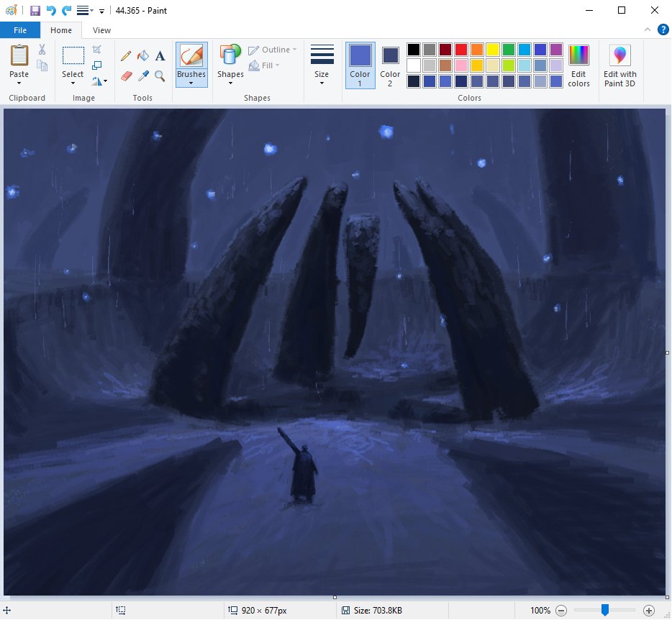This screenshot has width=672, height=620.
Task: Click the Paint application icon in title bar
Action: click(x=11, y=10)
